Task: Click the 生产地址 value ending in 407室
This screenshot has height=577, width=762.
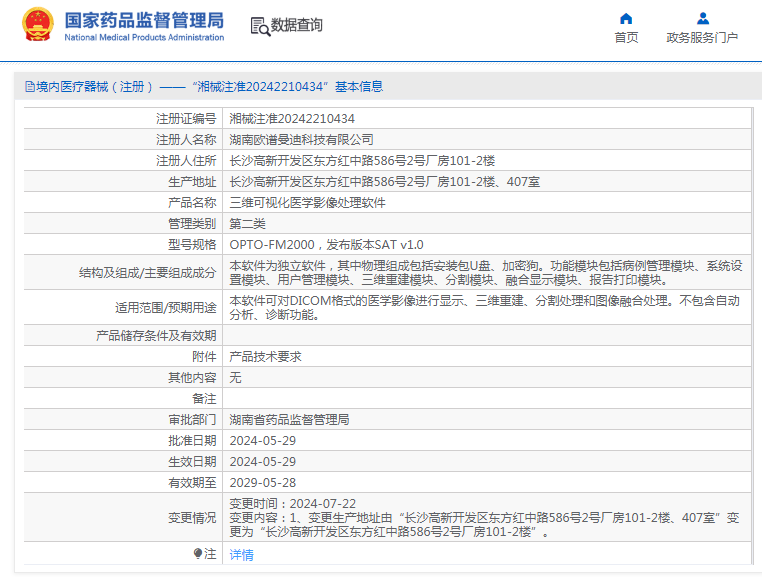Action: 384,182
